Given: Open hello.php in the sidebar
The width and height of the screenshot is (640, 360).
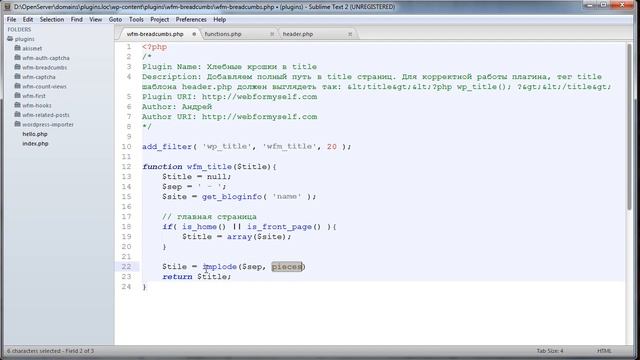Looking at the screenshot, I should 35,134.
